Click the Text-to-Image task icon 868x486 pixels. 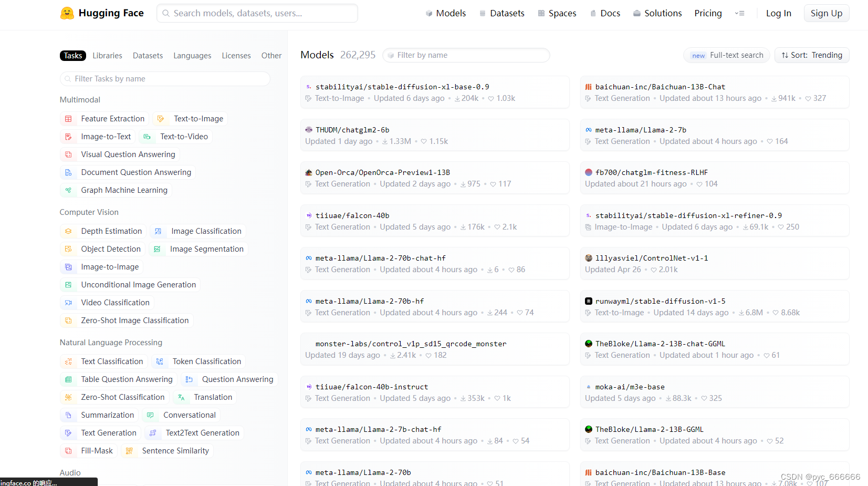click(x=161, y=119)
